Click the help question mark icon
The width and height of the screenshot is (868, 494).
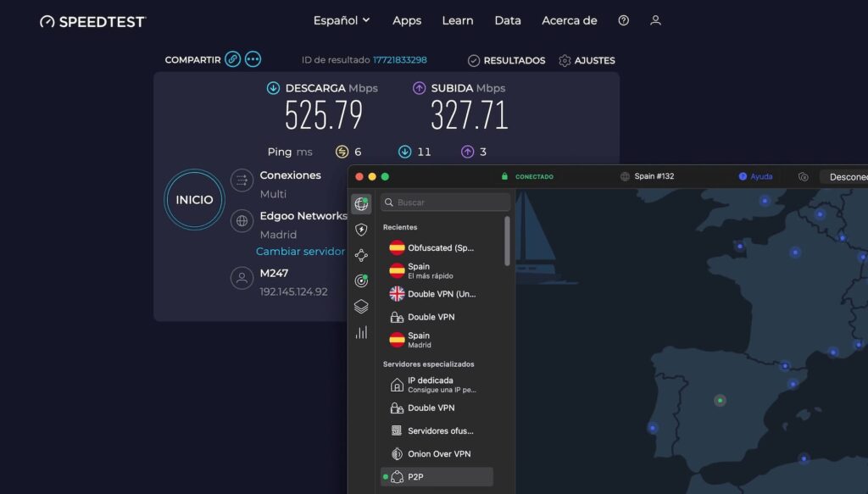623,20
